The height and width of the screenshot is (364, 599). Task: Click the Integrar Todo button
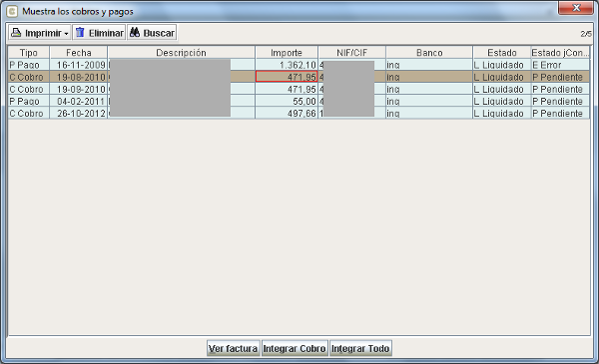point(360,348)
